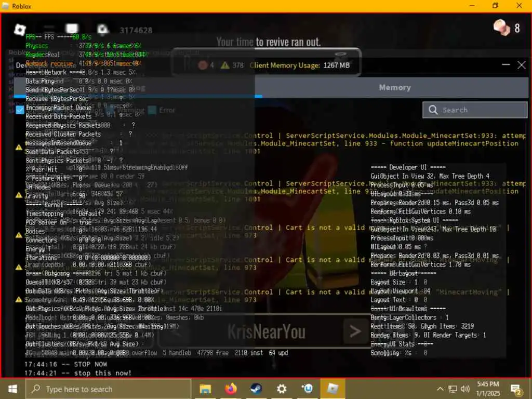Click the log line '17:44:21 -- stop this now!'
Image resolution: width=532 pixels, height=399 pixels.
point(78,373)
